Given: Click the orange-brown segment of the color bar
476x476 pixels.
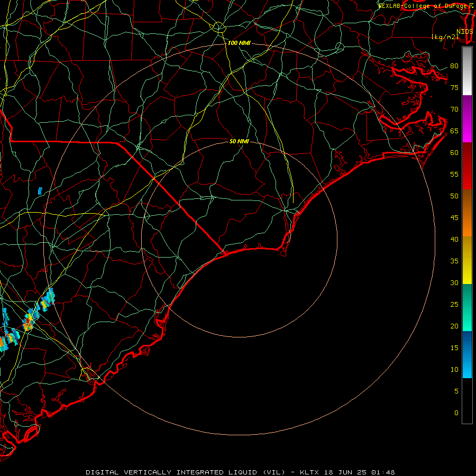Looking at the screenshot, I should 467,213.
